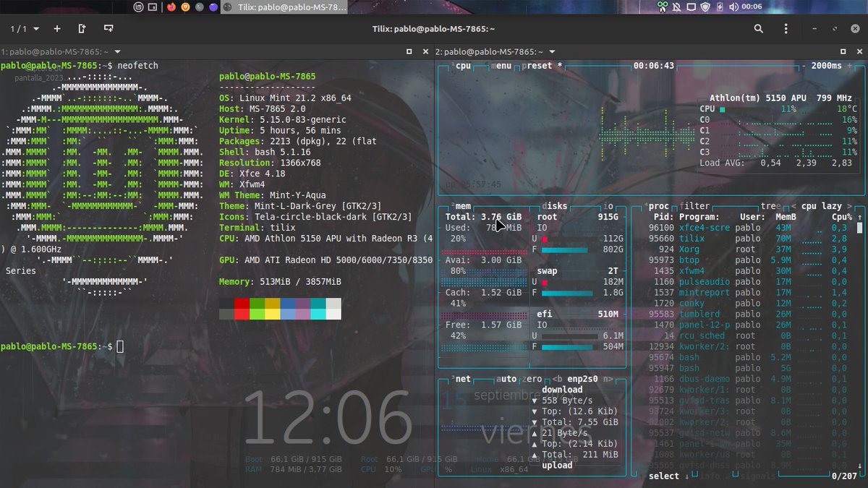
Task: Open the menu item in btop header
Action: (x=500, y=66)
